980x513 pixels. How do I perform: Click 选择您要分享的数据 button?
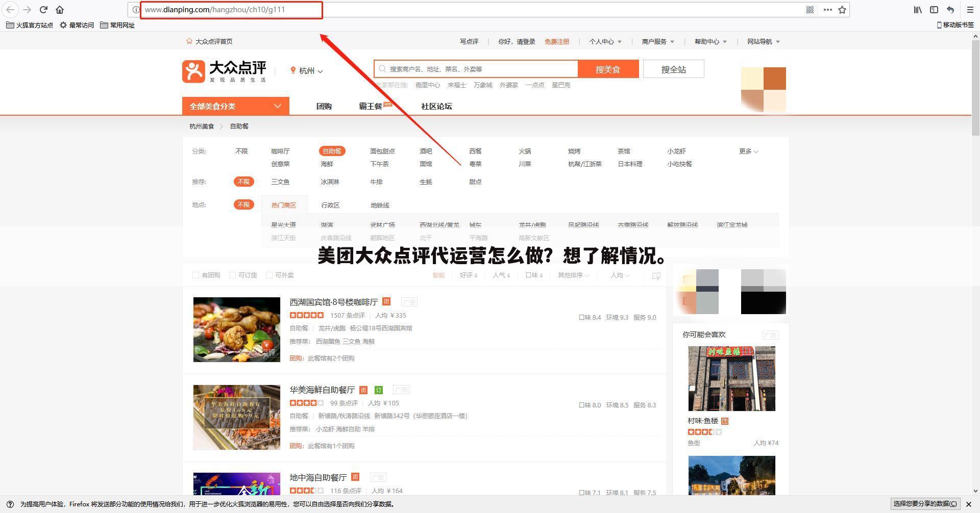tap(925, 504)
